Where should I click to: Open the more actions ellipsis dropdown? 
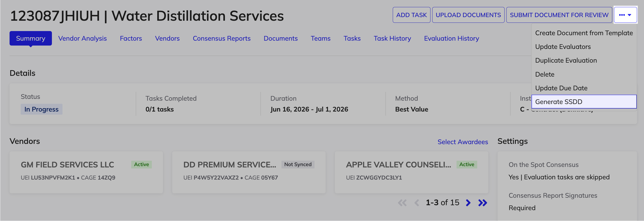625,15
